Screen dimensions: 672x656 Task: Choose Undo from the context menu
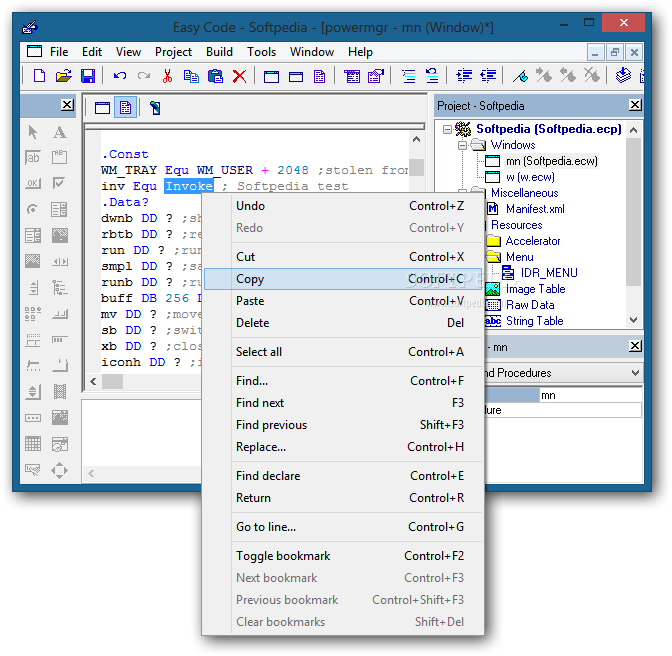point(343,206)
